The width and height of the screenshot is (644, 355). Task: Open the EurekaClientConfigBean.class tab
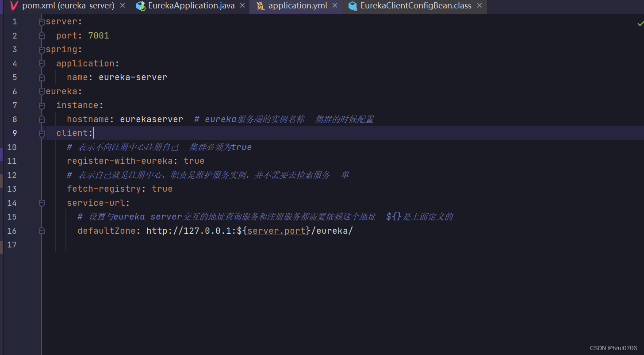pyautogui.click(x=416, y=6)
